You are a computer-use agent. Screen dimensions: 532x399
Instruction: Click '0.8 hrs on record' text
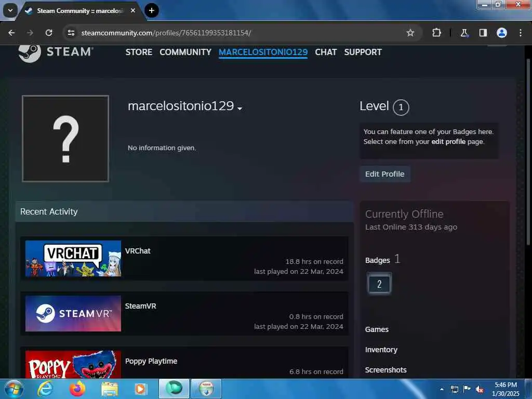(316, 316)
